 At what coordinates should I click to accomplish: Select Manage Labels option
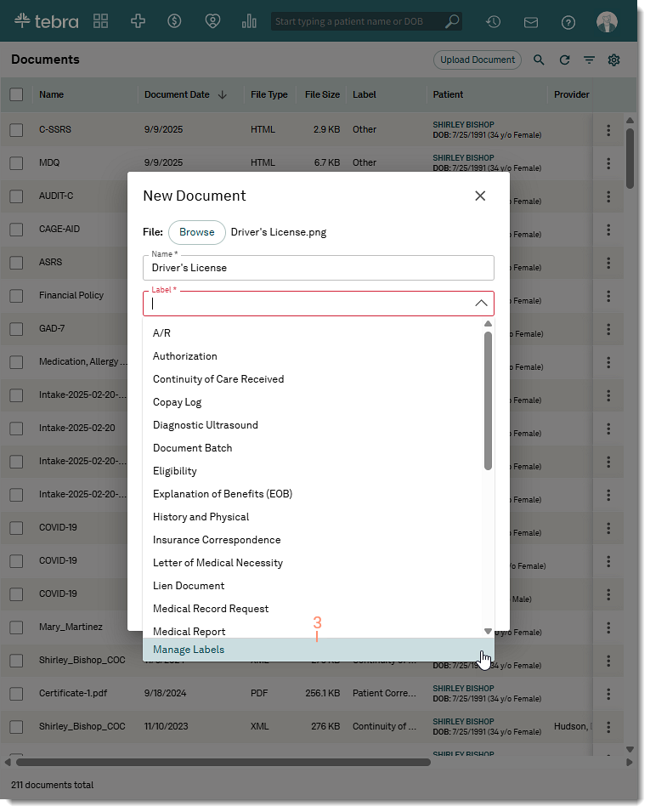pyautogui.click(x=189, y=650)
